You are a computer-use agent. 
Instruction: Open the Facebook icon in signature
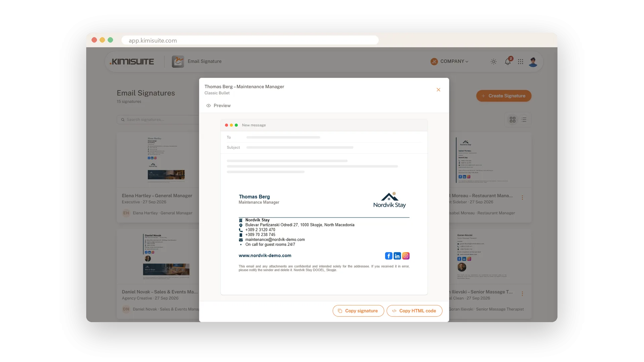pos(388,256)
